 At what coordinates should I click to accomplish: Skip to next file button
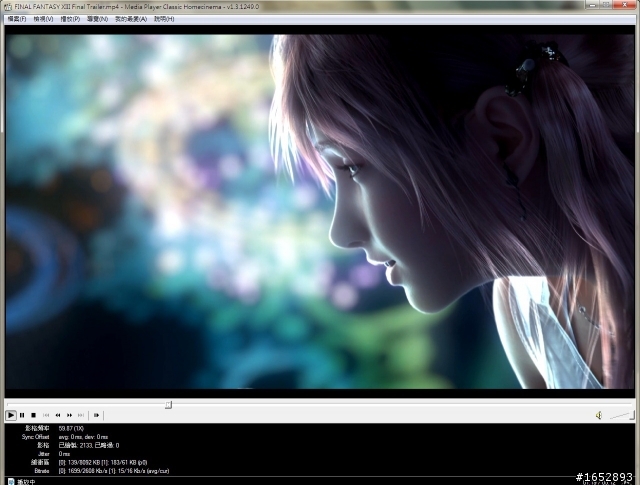(81, 415)
